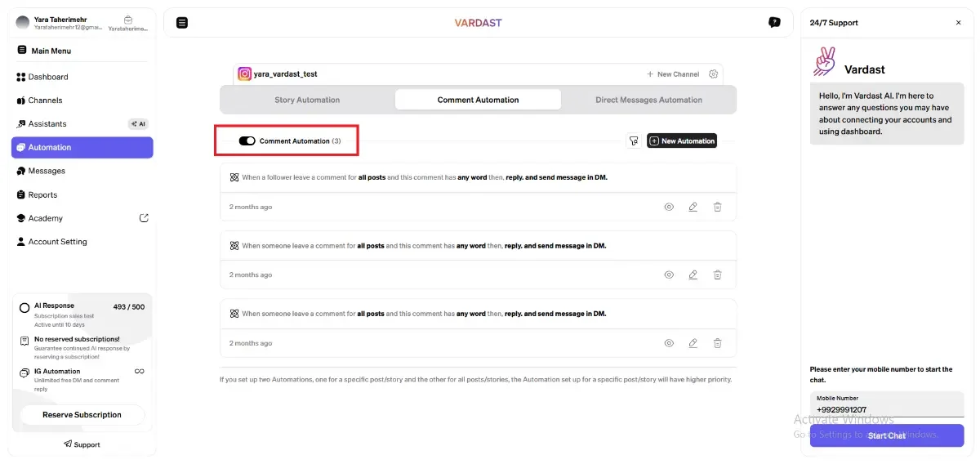
Task: Click the Reserve Subscription button
Action: tap(82, 415)
